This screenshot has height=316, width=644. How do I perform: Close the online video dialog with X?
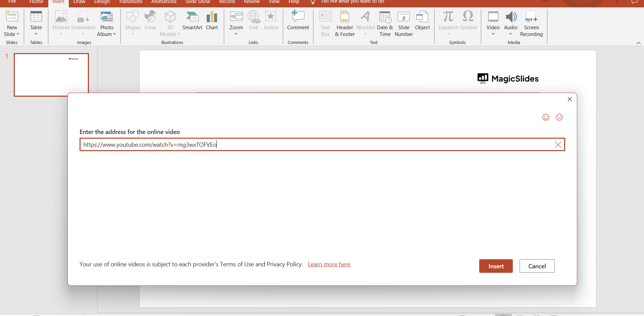click(x=569, y=99)
